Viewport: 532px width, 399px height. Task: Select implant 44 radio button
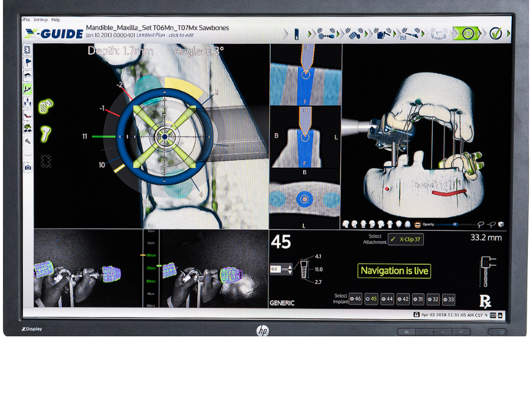click(x=387, y=299)
